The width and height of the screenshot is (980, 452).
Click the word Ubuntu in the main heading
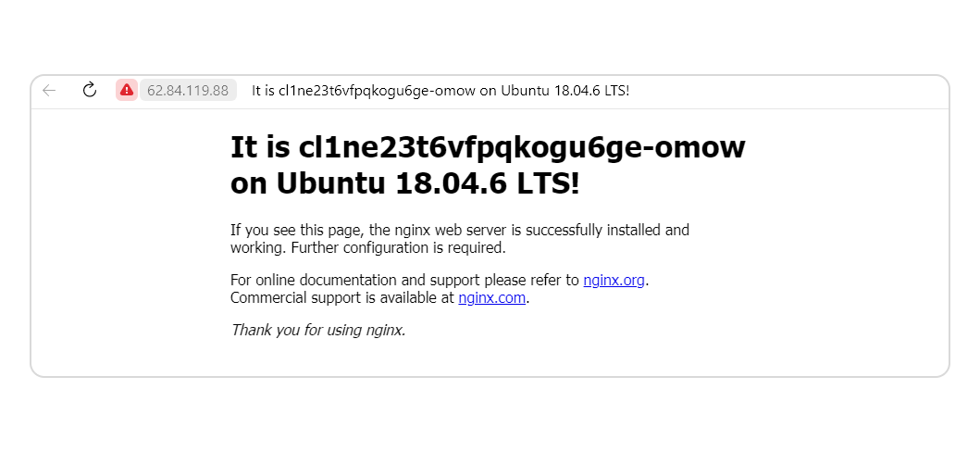click(330, 183)
